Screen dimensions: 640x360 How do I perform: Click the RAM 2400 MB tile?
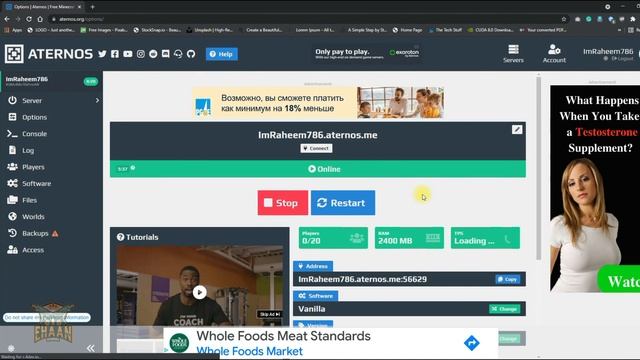point(409,238)
